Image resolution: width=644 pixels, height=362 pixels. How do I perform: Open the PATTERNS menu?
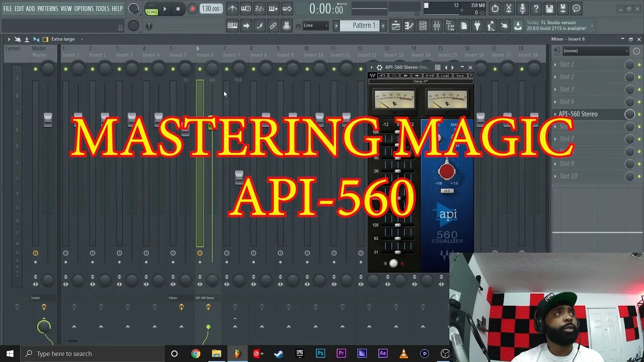click(x=48, y=9)
